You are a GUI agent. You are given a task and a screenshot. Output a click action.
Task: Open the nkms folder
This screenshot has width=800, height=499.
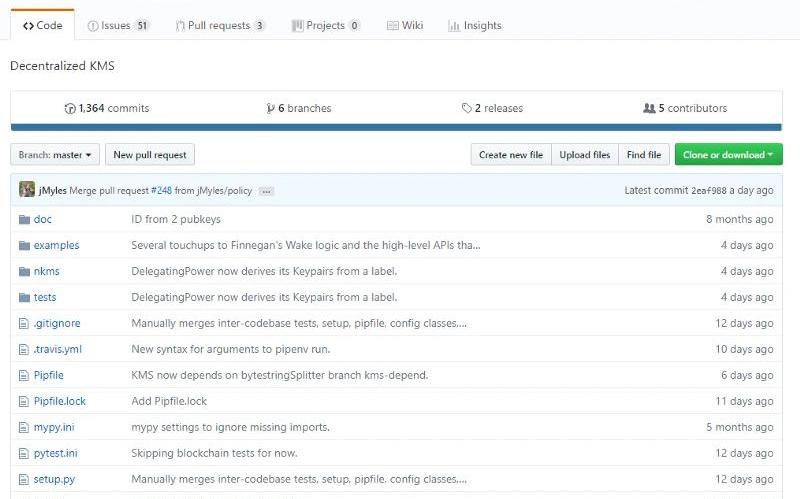46,271
